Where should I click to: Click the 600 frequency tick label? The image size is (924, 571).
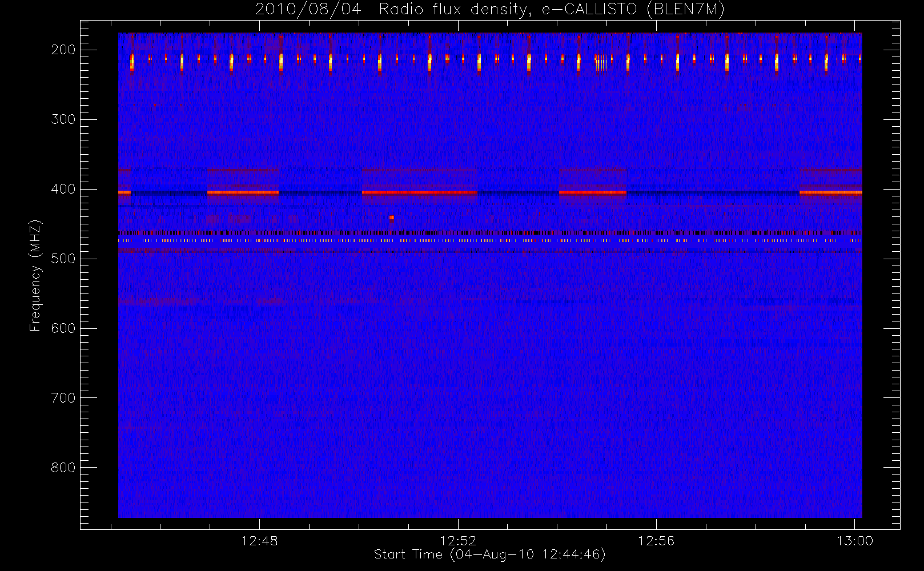pos(63,328)
